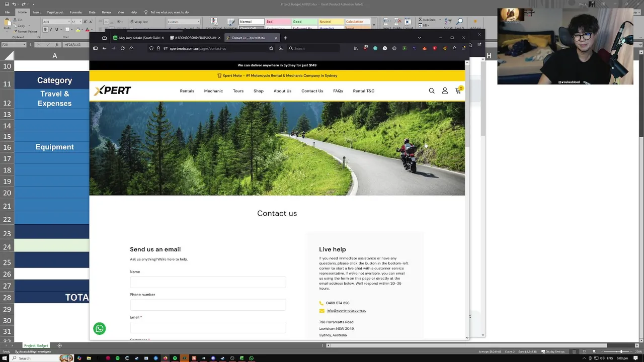Apply italic formatting in Excel
Image resolution: width=644 pixels, height=362 pixels.
coord(51,29)
